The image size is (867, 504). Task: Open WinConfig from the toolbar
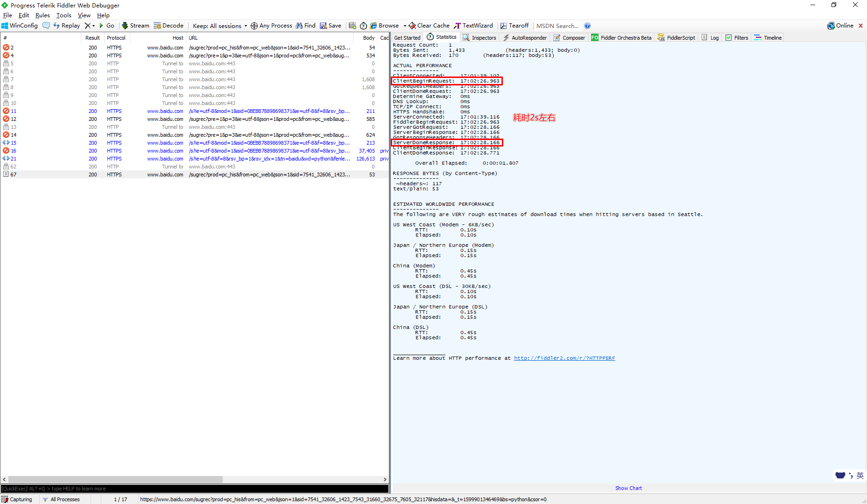(x=20, y=26)
